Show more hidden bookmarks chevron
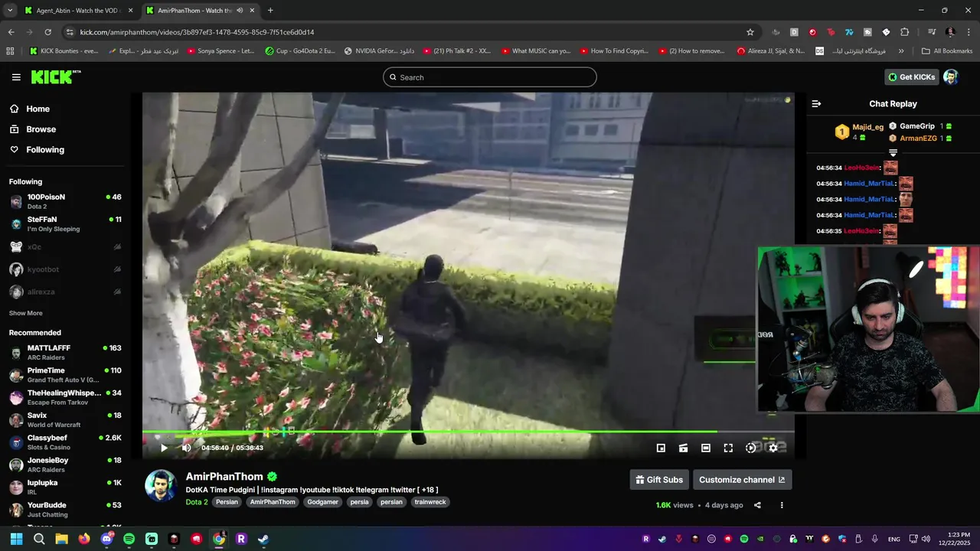The width and height of the screenshot is (980, 551). (901, 51)
